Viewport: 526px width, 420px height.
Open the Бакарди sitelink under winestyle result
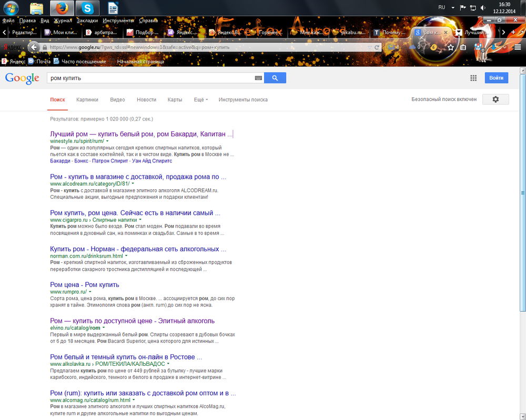(x=60, y=161)
